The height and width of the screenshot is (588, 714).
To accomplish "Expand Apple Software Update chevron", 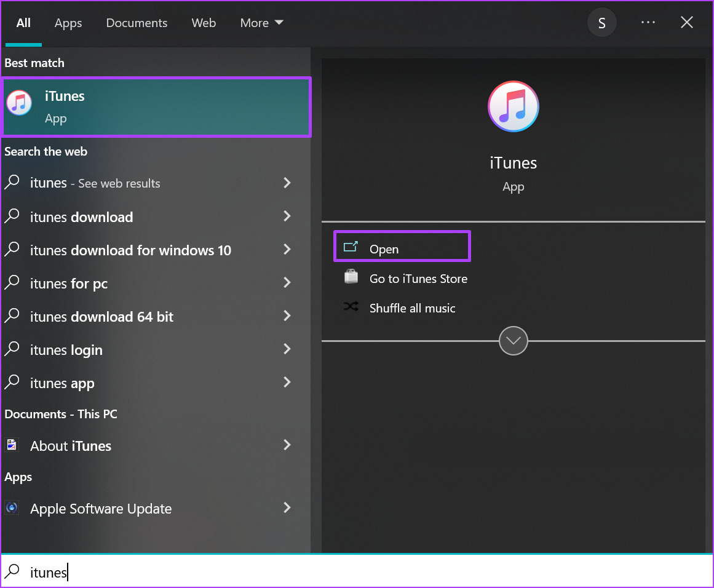I will [287, 508].
